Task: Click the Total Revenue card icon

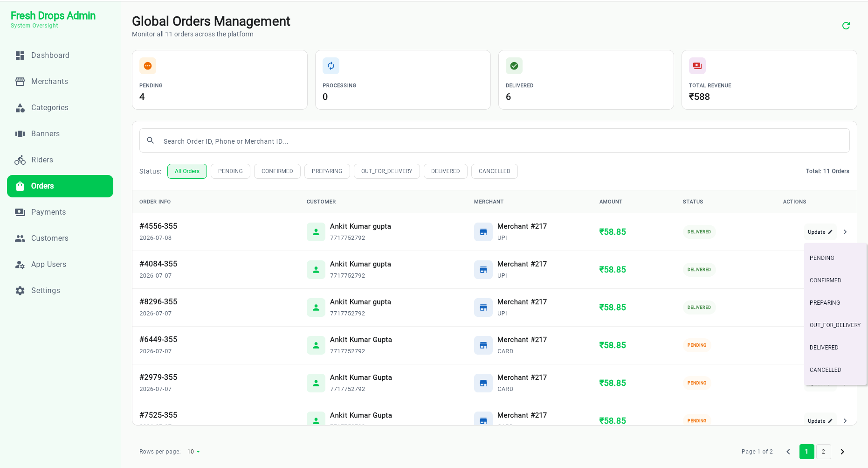Action: [697, 66]
